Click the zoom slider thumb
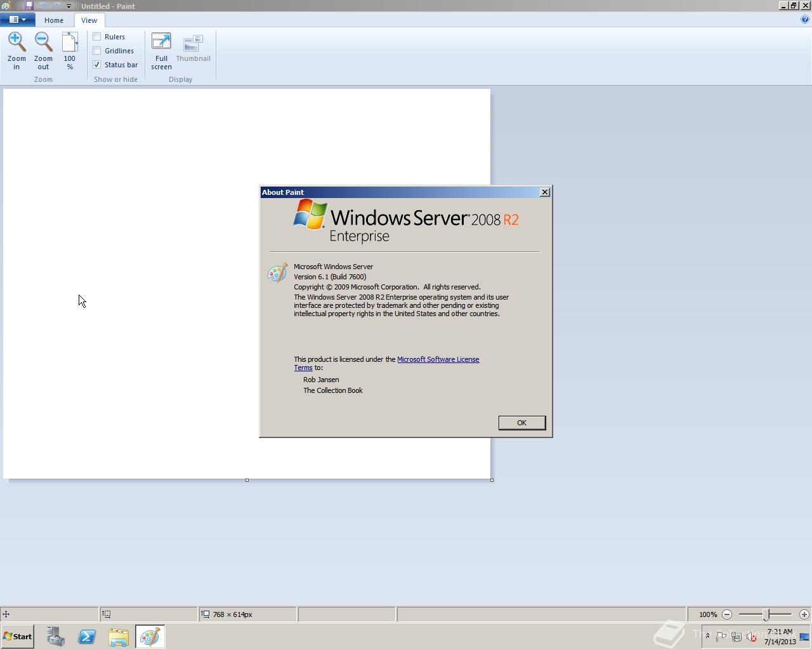 766,614
